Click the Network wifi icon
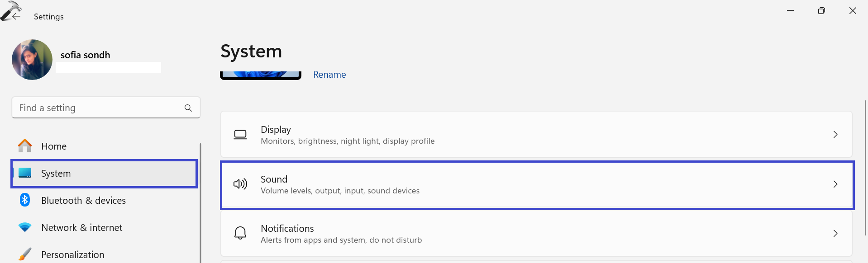This screenshot has height=263, width=868. click(x=25, y=227)
